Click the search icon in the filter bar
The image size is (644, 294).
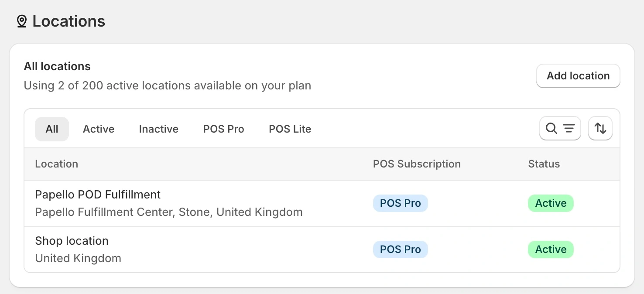pyautogui.click(x=551, y=128)
